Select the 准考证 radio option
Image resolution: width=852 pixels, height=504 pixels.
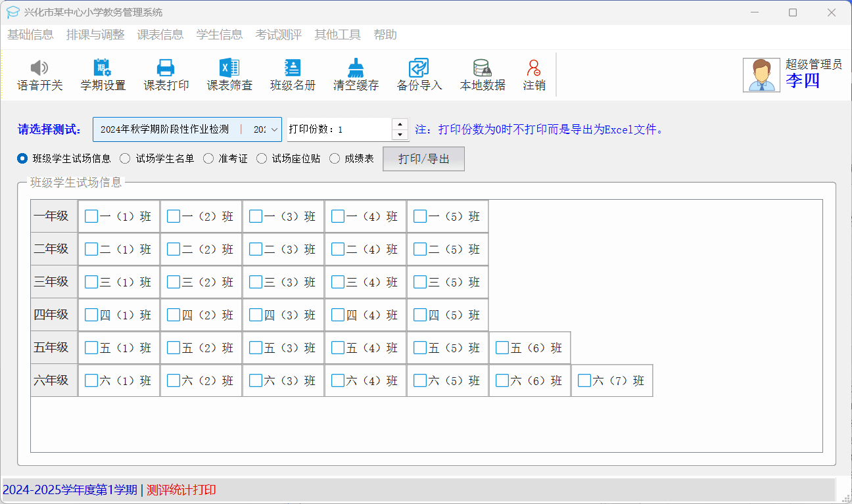[x=208, y=158]
